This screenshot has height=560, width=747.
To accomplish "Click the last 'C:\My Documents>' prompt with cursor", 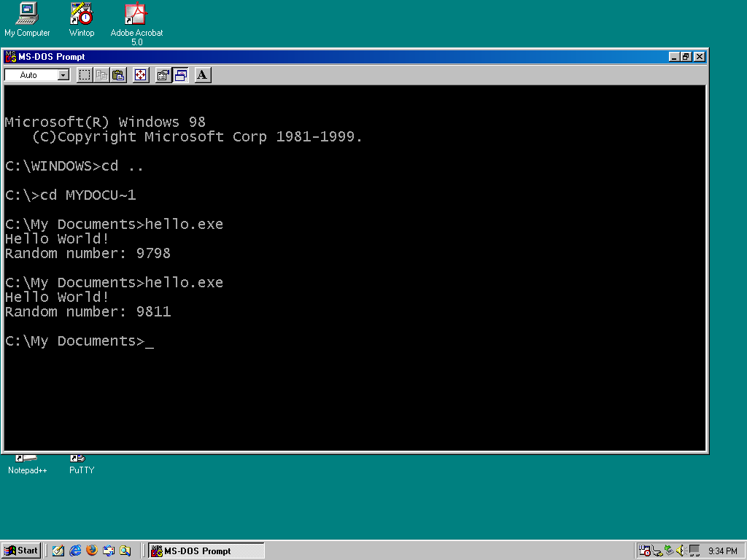I will (x=80, y=341).
